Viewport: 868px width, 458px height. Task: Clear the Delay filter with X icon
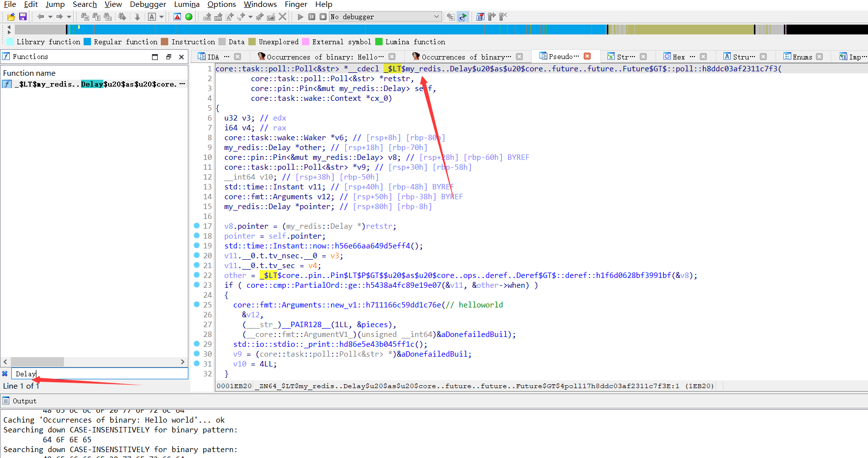[x=5, y=374]
